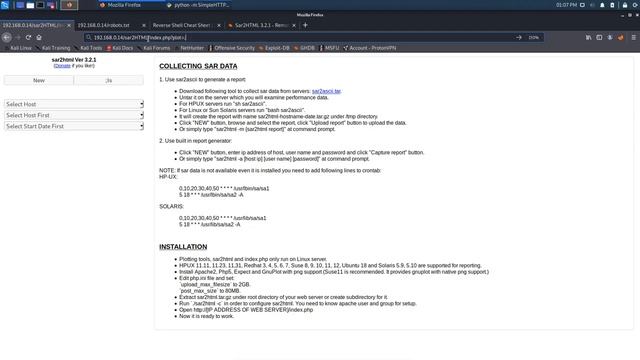Open the Kali applications menu icon
This screenshot has width=640, height=360.
(5, 5)
